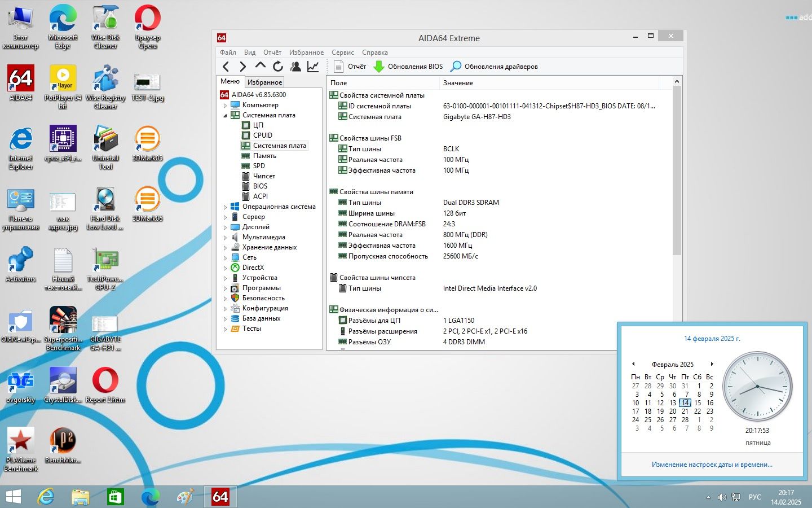The image size is (812, 508).
Task: Open Wise Disk Cleaner desktop shortcut
Action: click(x=105, y=27)
